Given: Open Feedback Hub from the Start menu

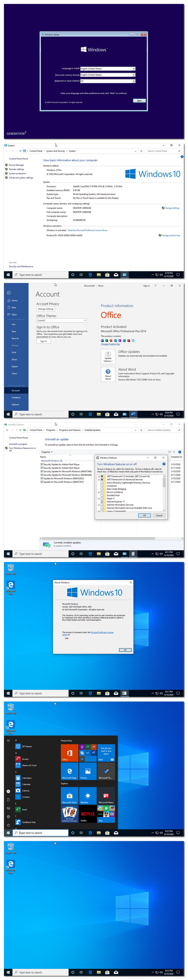Looking at the screenshot, I should tap(26, 822).
